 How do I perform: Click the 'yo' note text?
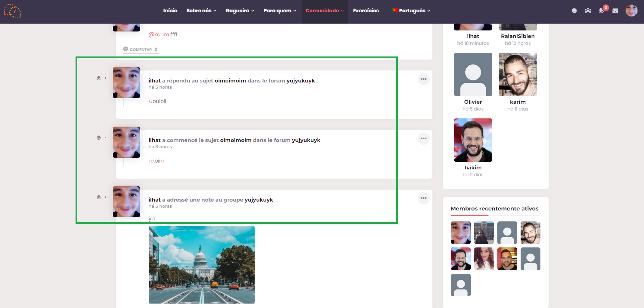tap(152, 219)
